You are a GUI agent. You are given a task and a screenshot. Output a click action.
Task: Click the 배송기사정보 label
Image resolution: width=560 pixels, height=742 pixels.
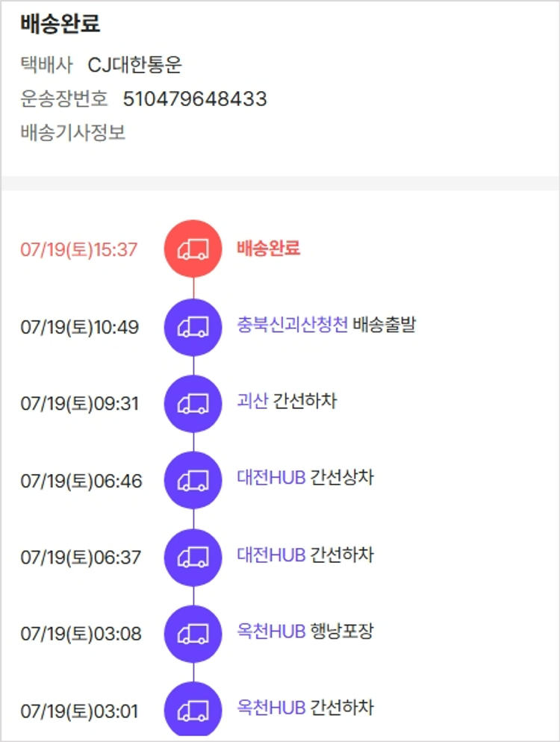pos(73,133)
